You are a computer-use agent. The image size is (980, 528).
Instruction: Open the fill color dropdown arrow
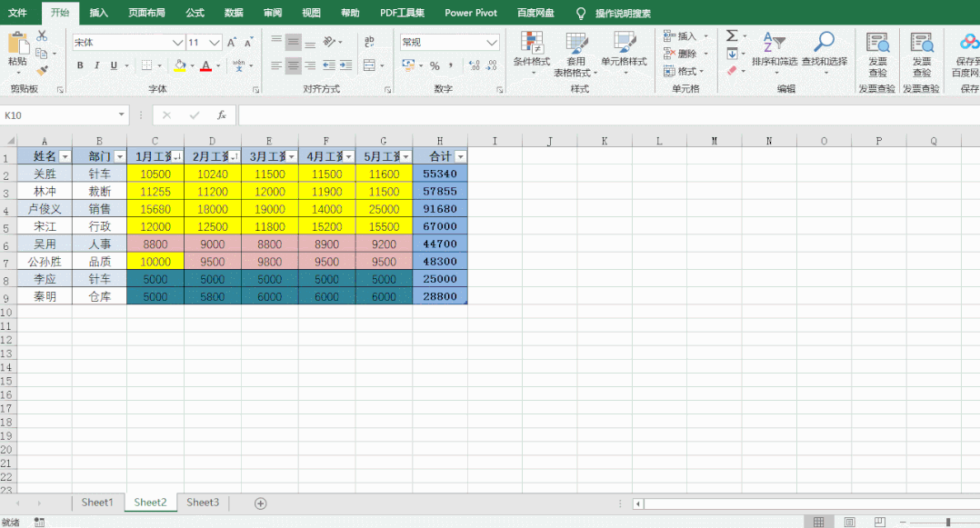[192, 65]
